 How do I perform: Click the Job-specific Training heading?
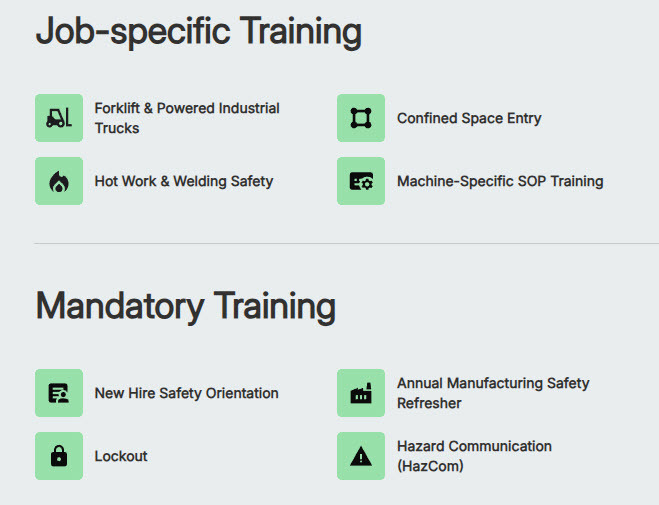coord(198,32)
